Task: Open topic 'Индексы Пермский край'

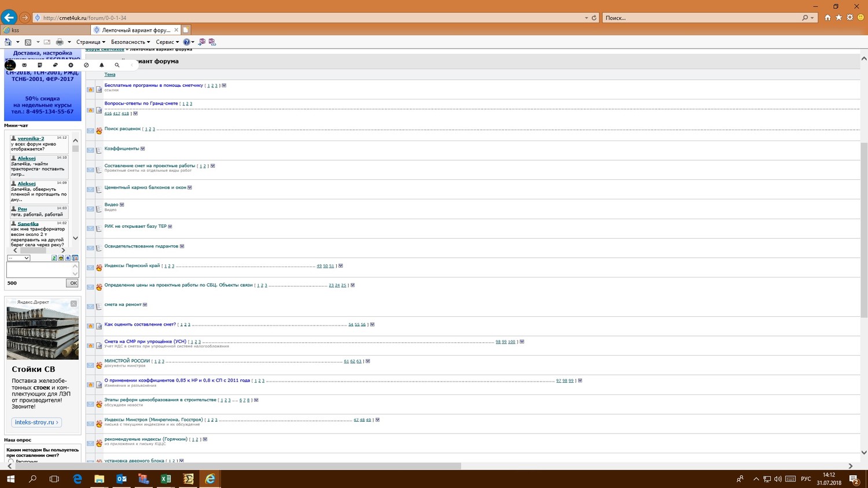Action: [132, 266]
